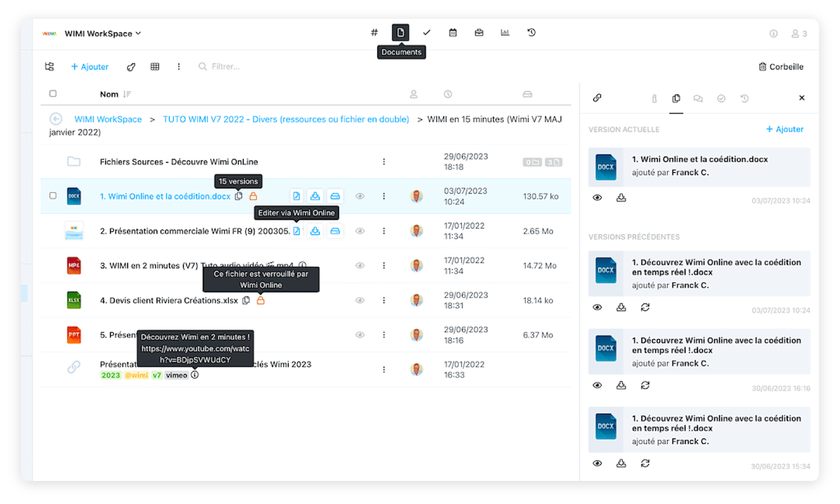Click lock icon on Devis client Riviera xlsx
Image resolution: width=840 pixels, height=504 pixels.
tap(260, 300)
